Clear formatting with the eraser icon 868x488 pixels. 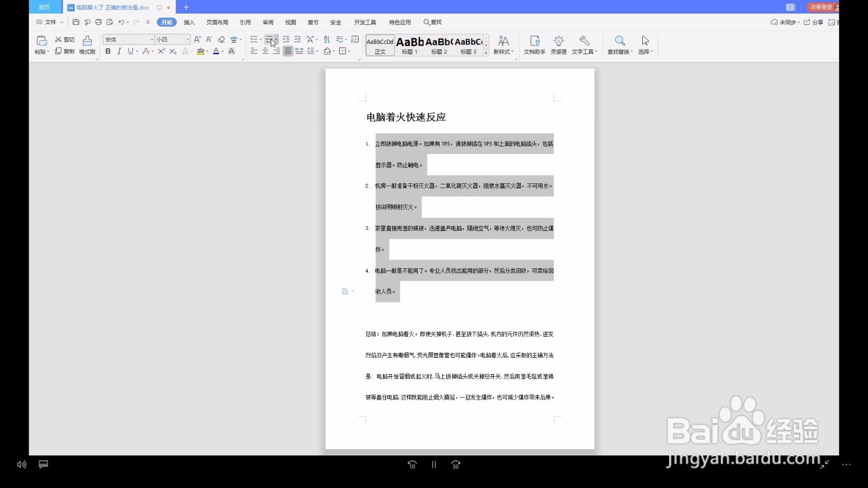point(221,39)
